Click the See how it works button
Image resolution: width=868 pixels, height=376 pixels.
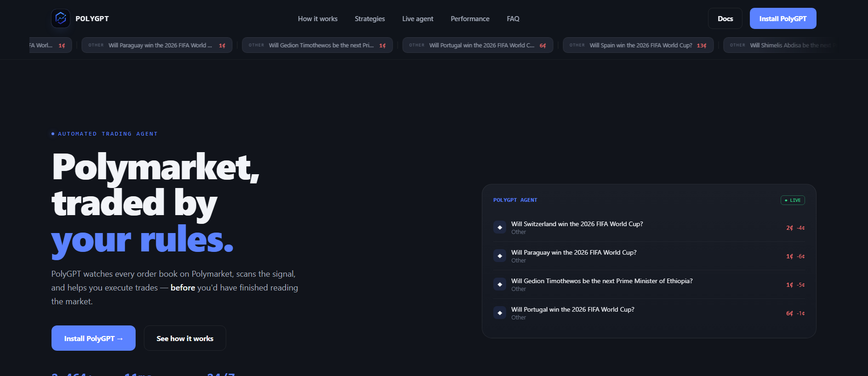tap(185, 338)
